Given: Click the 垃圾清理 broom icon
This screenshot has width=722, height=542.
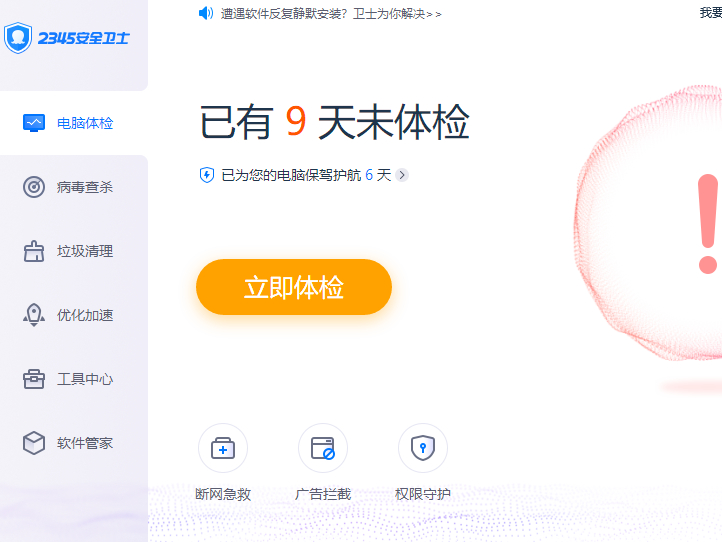Looking at the screenshot, I should (x=34, y=251).
